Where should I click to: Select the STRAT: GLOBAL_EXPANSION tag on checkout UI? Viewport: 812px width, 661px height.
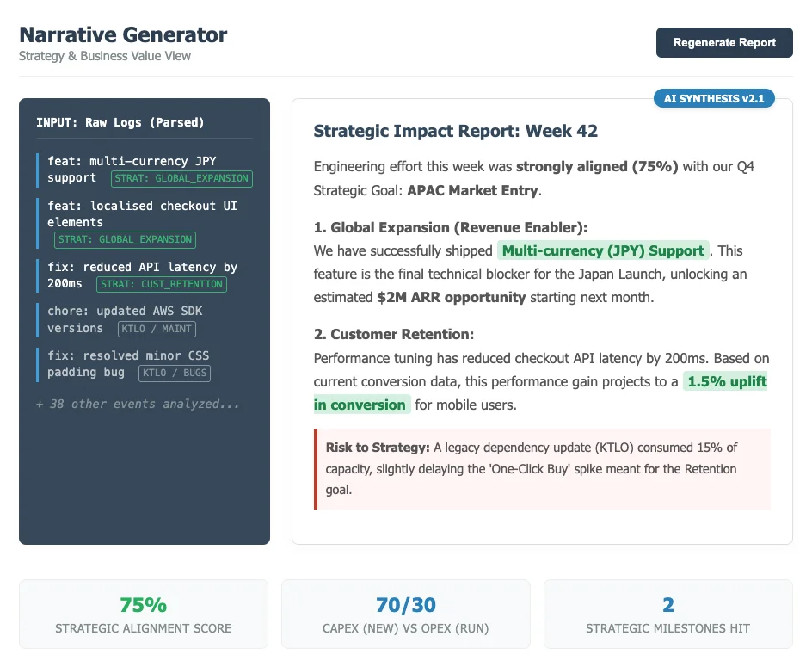(x=125, y=239)
